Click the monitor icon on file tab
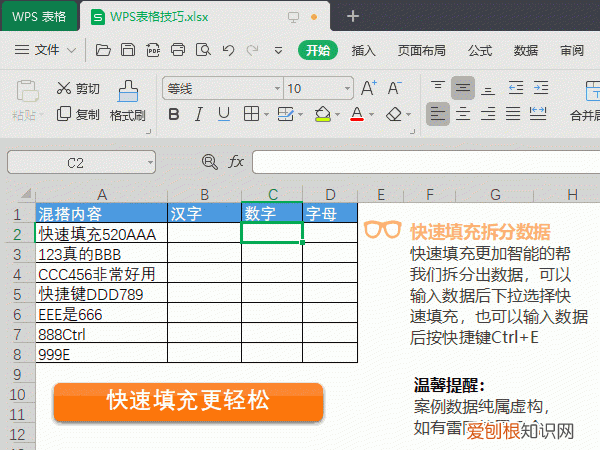 tap(293, 17)
